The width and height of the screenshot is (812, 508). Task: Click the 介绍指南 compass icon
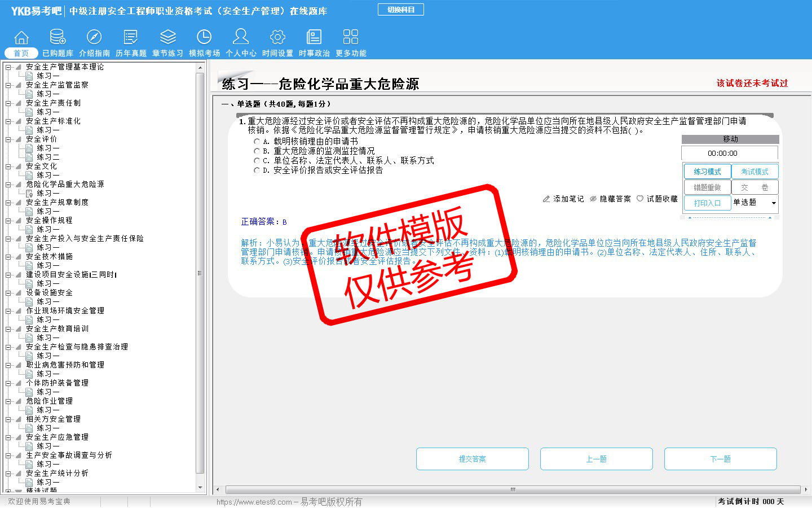point(94,38)
